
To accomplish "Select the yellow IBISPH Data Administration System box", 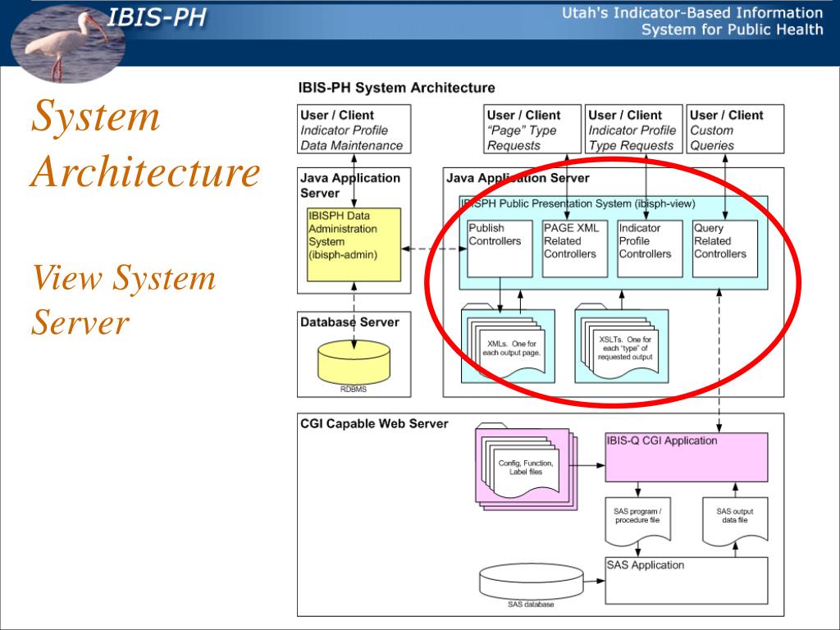I will (x=354, y=244).
